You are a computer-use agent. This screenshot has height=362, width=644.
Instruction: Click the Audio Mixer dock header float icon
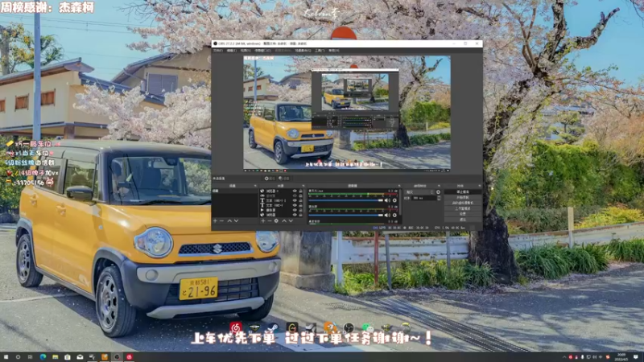tap(399, 186)
